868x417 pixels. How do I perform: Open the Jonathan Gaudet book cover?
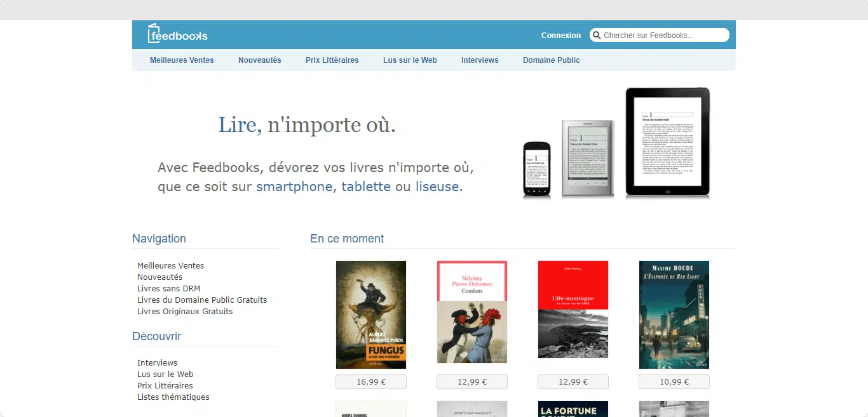point(472,409)
